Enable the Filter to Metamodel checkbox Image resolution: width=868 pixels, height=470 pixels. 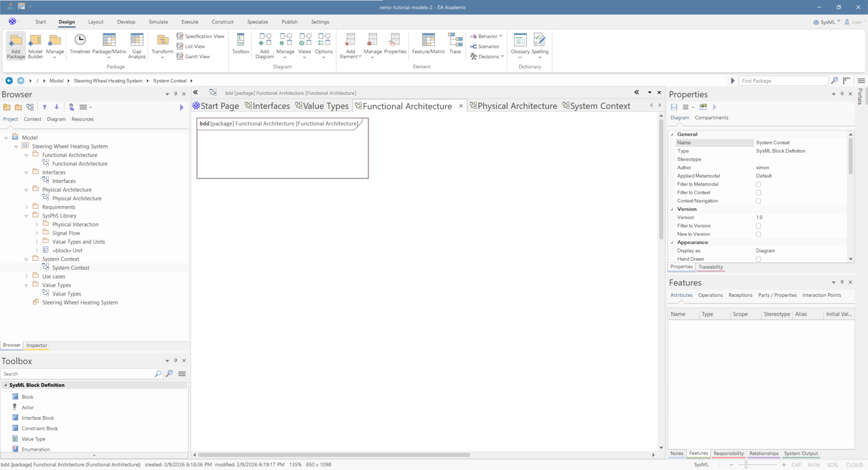click(758, 184)
